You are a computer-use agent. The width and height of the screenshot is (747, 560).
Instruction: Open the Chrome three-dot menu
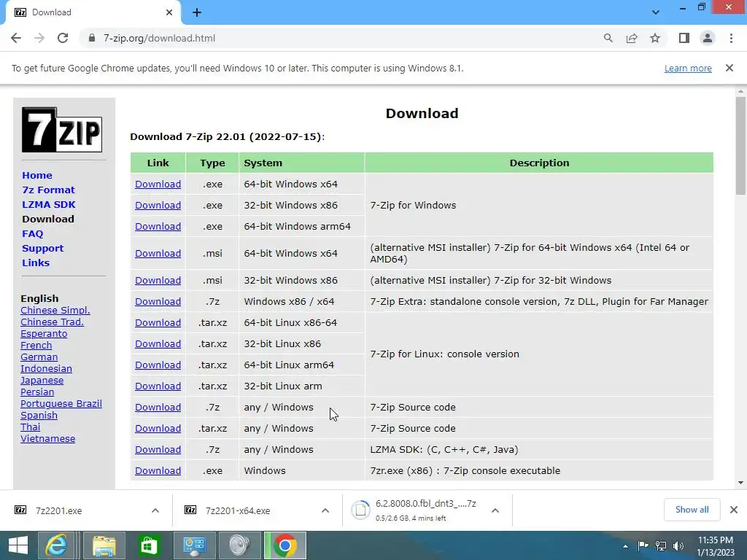pos(731,38)
